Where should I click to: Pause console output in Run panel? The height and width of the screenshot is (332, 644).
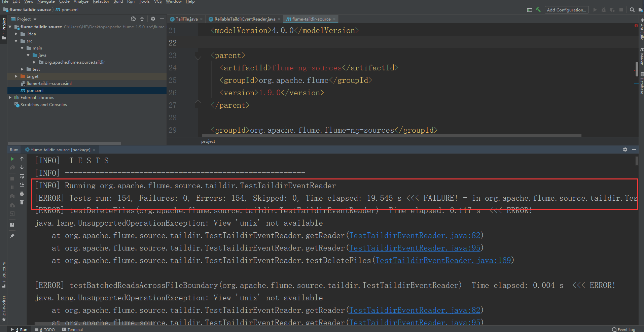(x=12, y=187)
